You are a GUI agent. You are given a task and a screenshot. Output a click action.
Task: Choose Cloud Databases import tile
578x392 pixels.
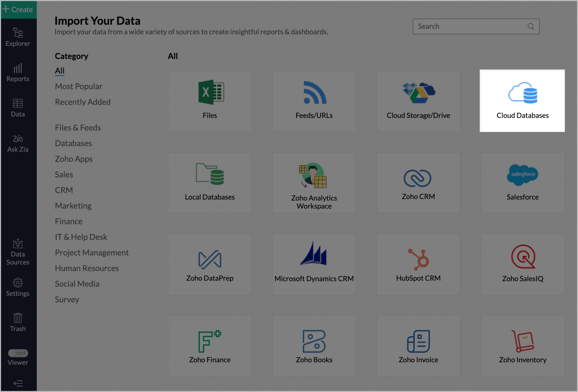[522, 101]
